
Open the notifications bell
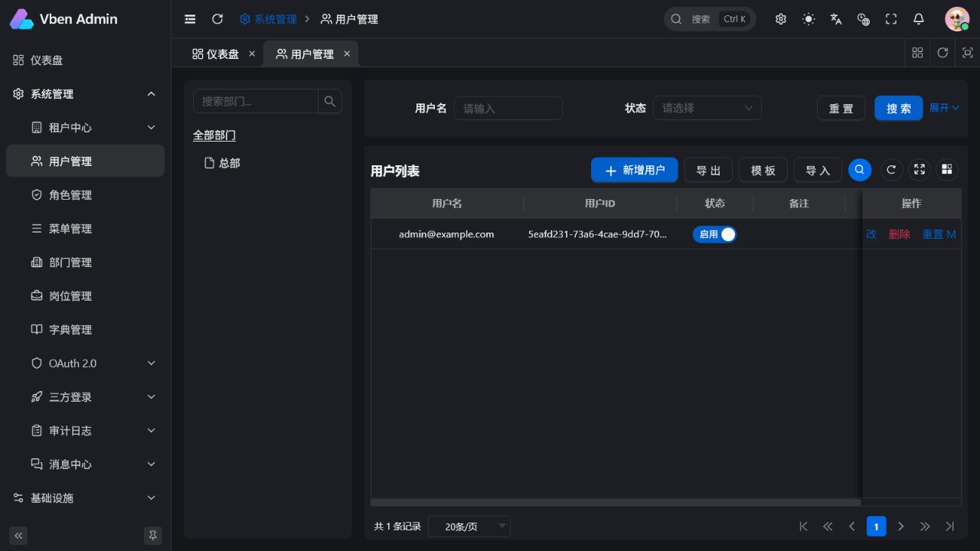click(x=919, y=19)
